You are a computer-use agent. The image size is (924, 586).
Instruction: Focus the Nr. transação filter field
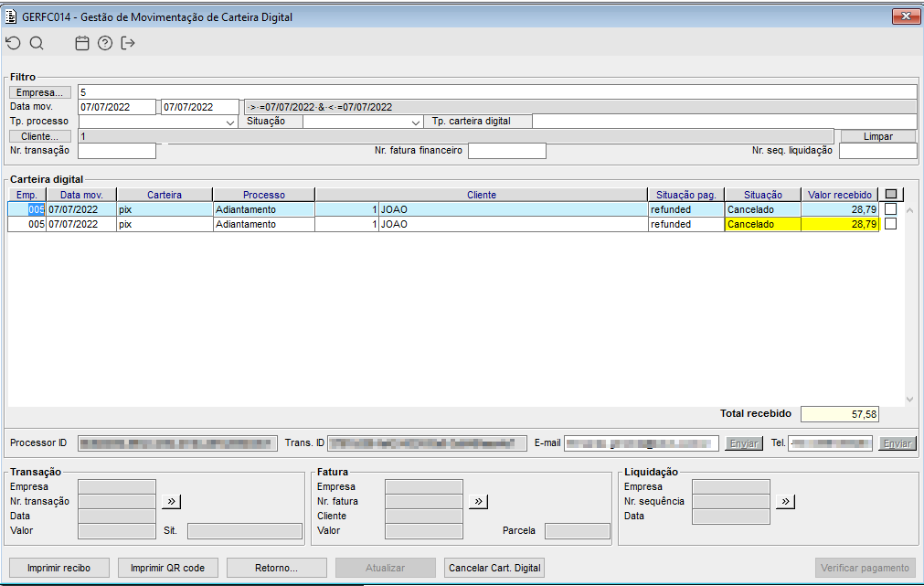click(x=117, y=151)
